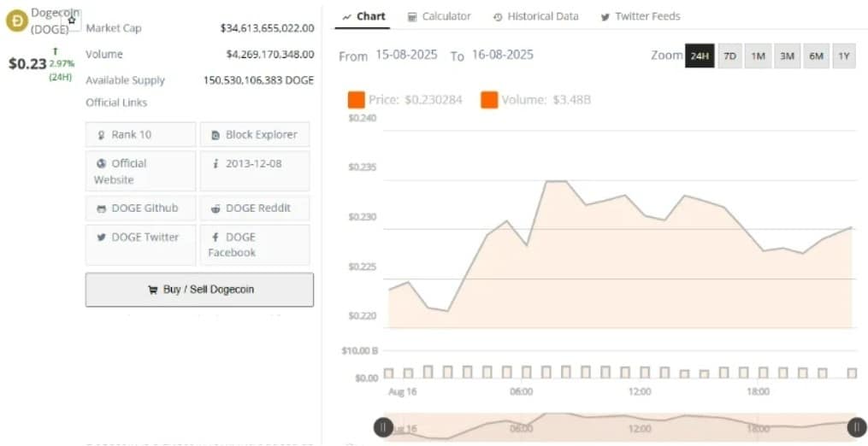Click the right range navigator handle
868x446 pixels.
857,426
